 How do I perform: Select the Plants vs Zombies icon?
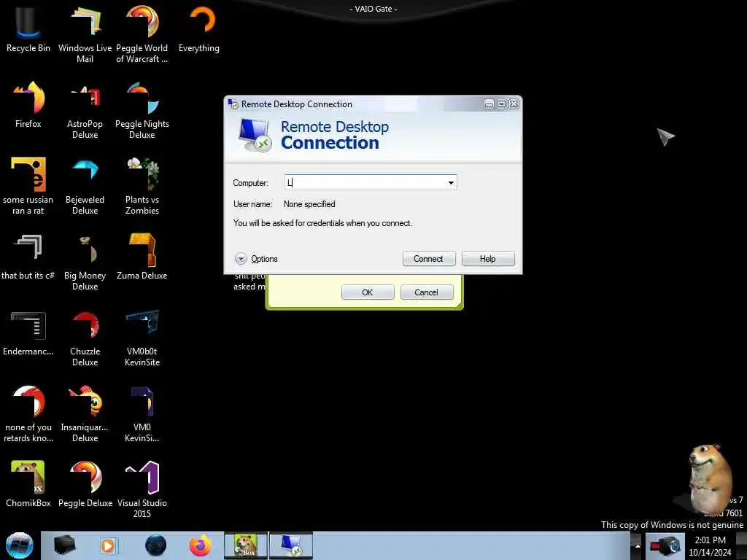142,186
